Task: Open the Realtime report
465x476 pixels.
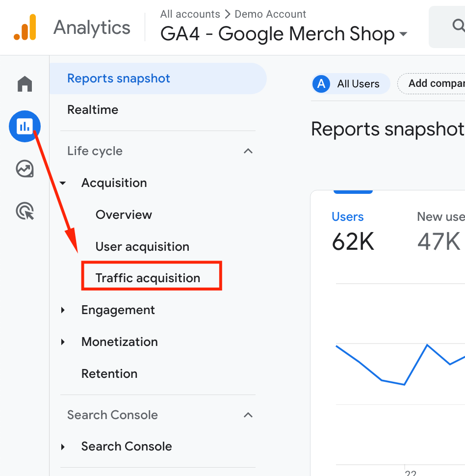Action: click(x=93, y=110)
